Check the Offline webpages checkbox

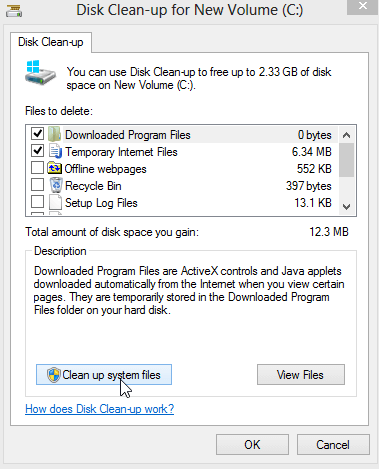tap(37, 168)
